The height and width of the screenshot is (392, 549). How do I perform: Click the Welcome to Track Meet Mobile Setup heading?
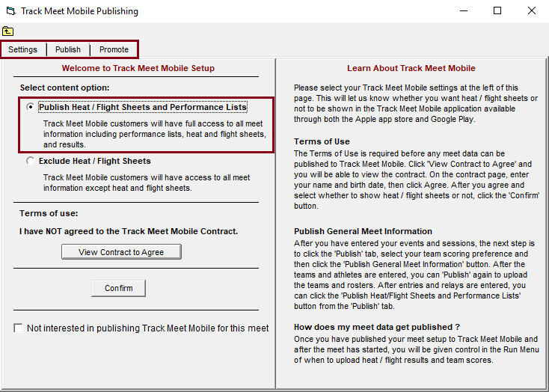click(138, 68)
